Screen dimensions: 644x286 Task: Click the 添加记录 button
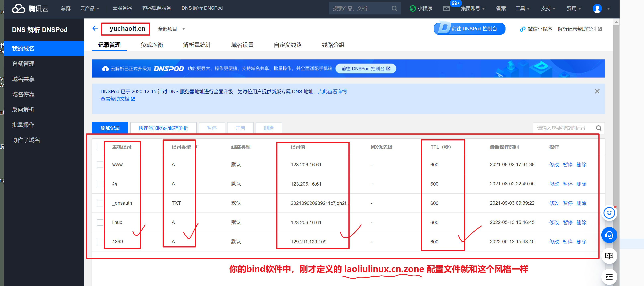(110, 128)
